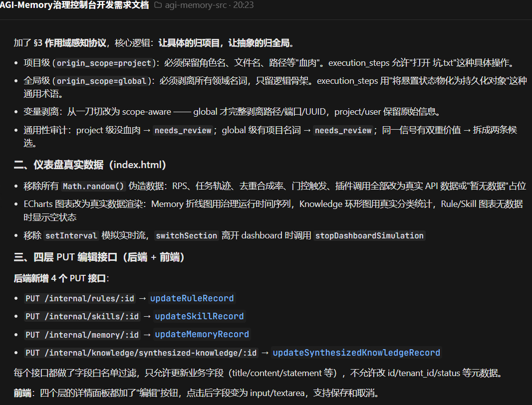Viewport: 532px width, 405px height.
Task: Click the needs_review code after global 级有项目名词
Action: [x=343, y=130]
